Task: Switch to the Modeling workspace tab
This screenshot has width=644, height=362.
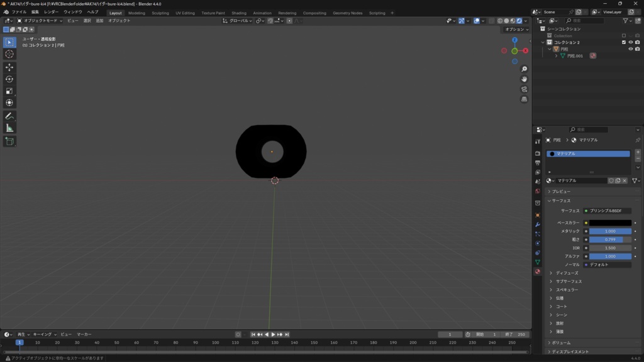Action: coord(136,13)
